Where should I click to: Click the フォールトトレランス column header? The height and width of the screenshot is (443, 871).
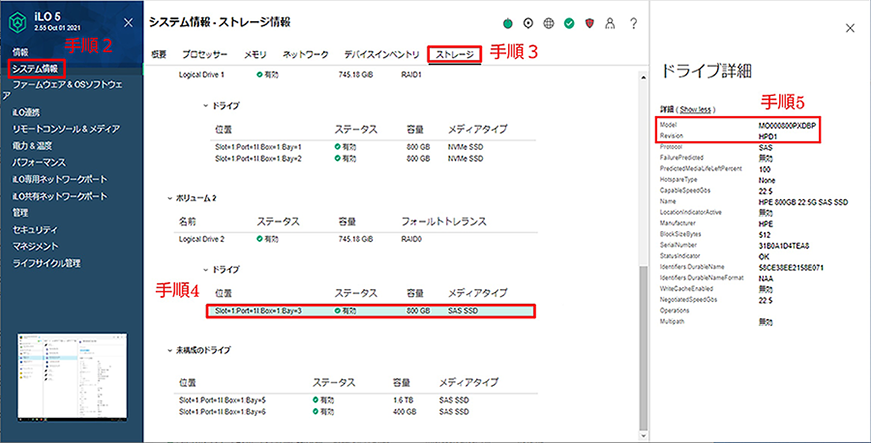[443, 222]
